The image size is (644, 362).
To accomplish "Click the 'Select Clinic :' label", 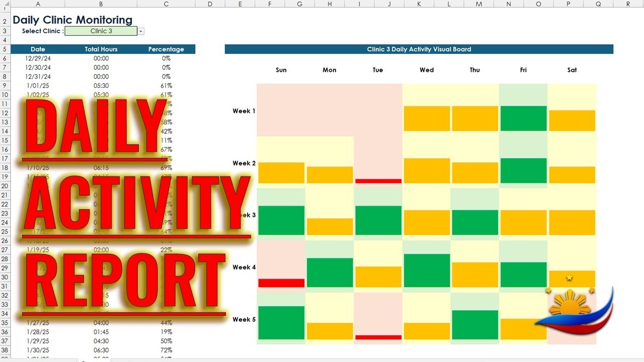I will click(x=43, y=31).
